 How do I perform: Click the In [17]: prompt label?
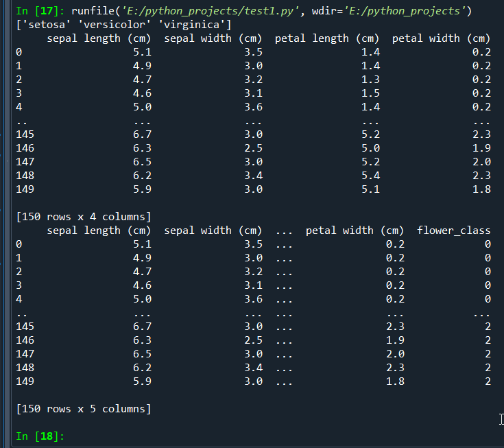click(40, 11)
